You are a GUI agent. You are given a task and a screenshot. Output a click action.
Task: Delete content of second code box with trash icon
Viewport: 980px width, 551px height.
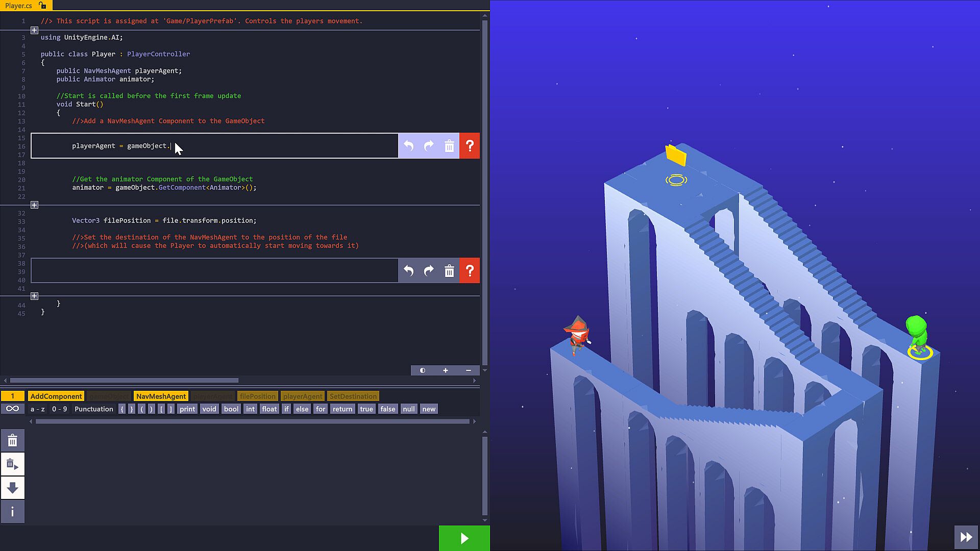pyautogui.click(x=449, y=270)
